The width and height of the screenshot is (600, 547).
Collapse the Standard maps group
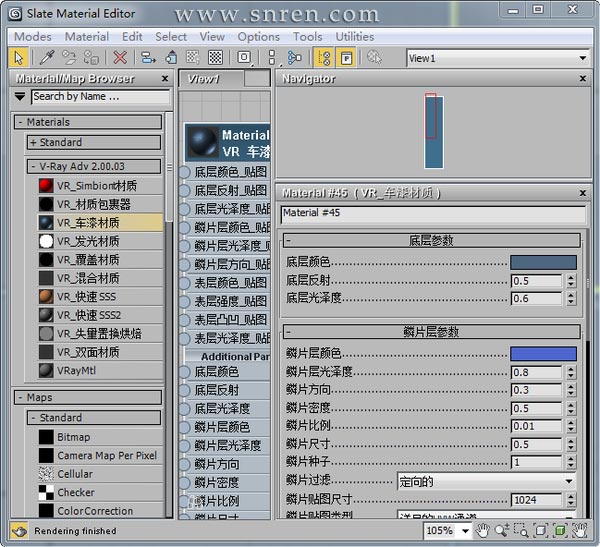click(33, 418)
